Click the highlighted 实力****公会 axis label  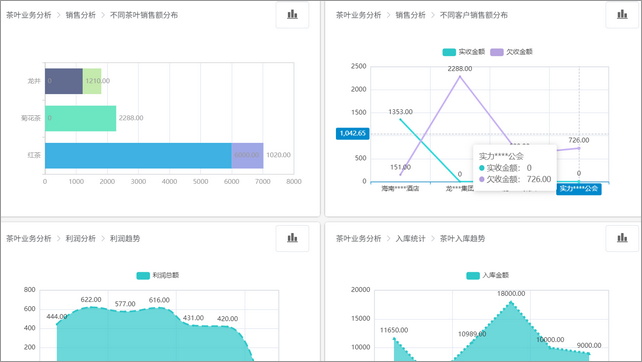(x=579, y=189)
